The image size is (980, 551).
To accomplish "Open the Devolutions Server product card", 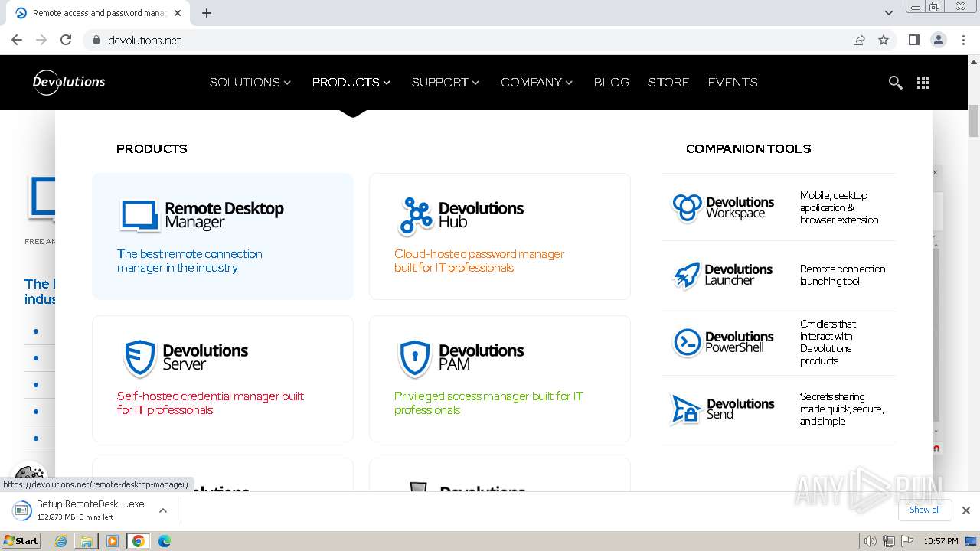I will coord(223,379).
